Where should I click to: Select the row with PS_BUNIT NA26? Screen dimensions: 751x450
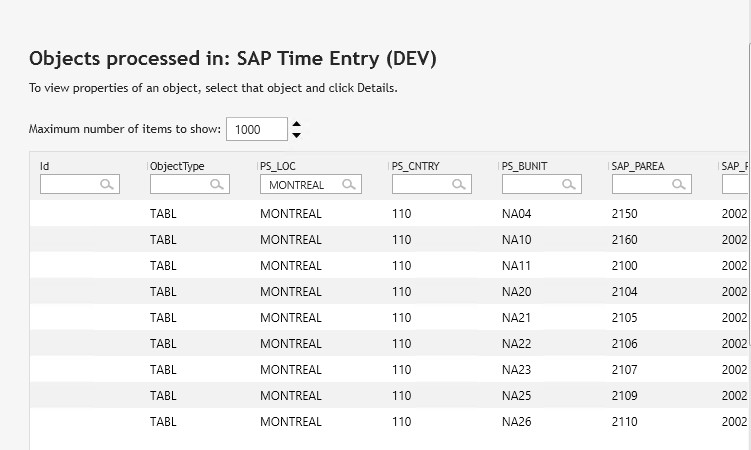pos(388,421)
